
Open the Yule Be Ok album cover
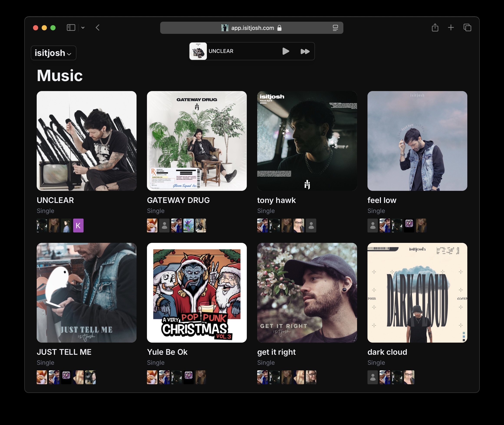tap(197, 293)
